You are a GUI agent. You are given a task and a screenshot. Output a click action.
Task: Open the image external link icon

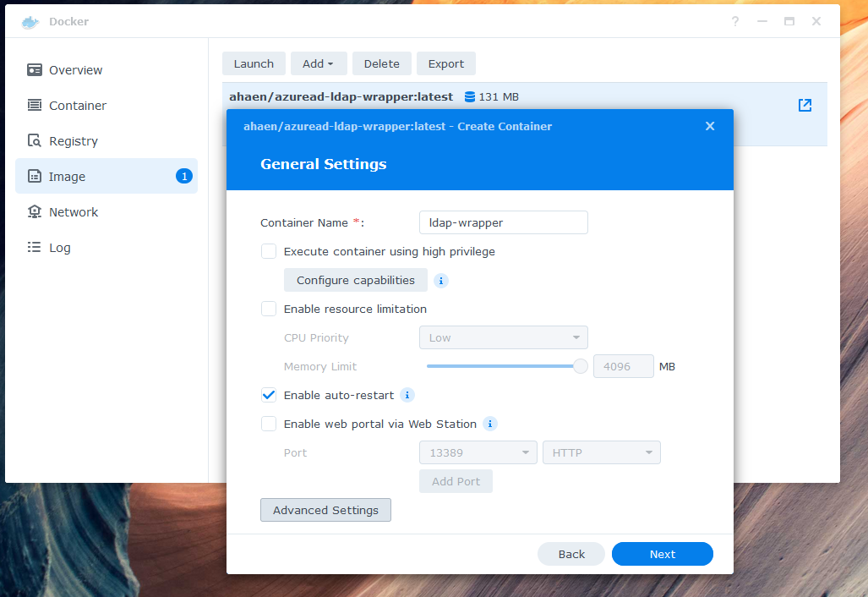pos(805,105)
